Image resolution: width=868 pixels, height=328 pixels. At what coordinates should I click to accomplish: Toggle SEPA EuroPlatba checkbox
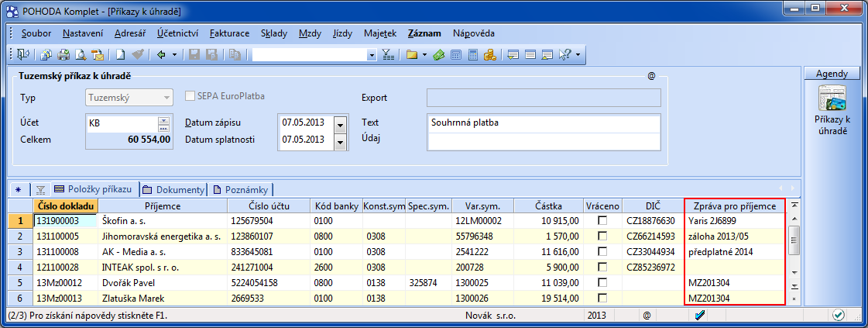pyautogui.click(x=189, y=96)
